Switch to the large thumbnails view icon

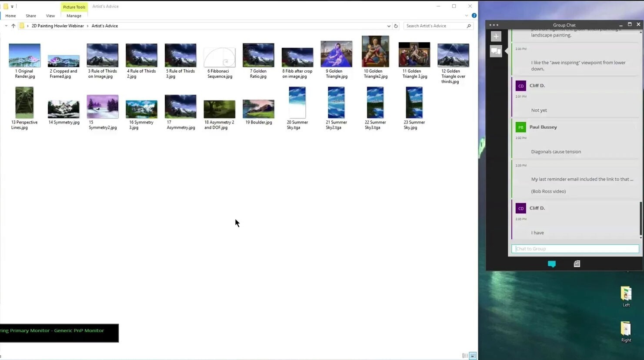(473, 356)
